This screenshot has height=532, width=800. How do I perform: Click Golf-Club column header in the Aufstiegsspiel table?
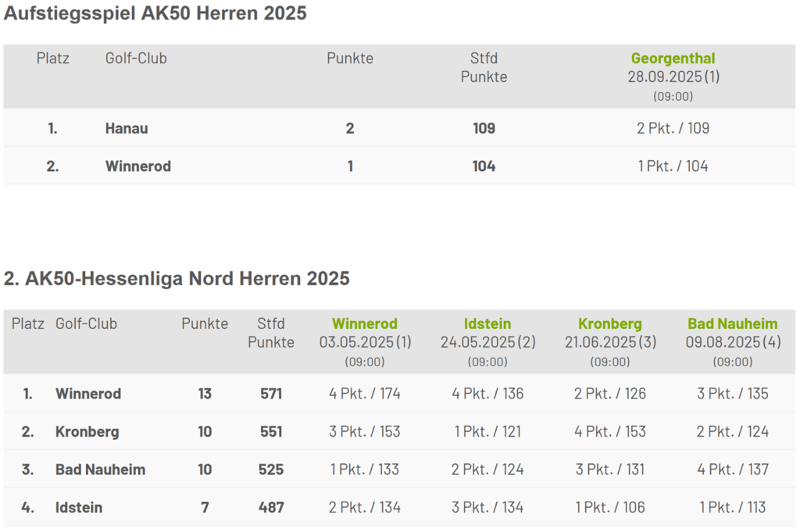click(136, 59)
